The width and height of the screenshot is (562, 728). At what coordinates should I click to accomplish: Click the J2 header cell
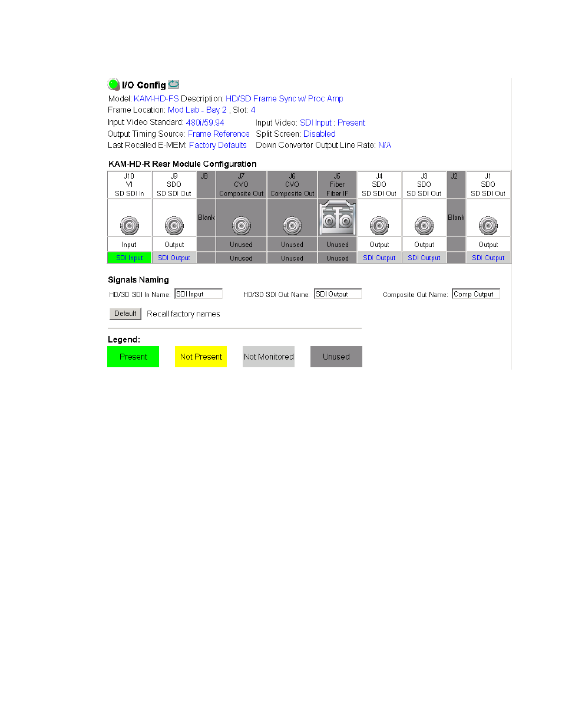(x=457, y=185)
